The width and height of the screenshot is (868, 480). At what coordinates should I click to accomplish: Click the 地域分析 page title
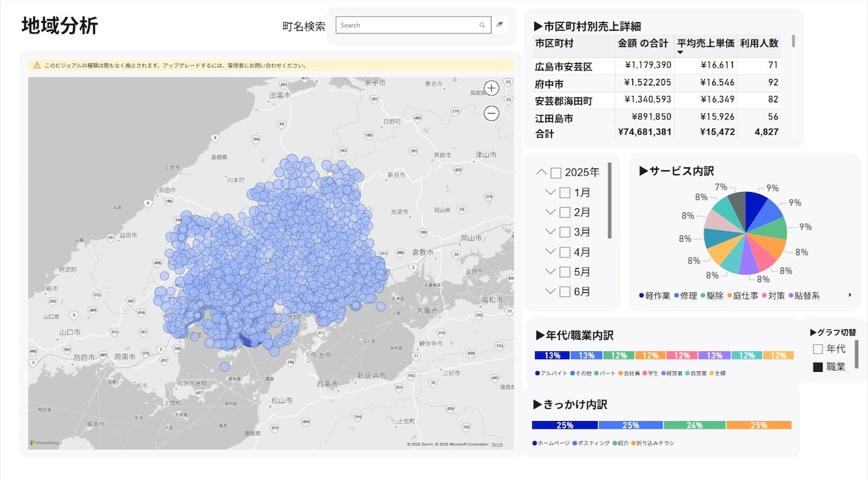tap(60, 26)
